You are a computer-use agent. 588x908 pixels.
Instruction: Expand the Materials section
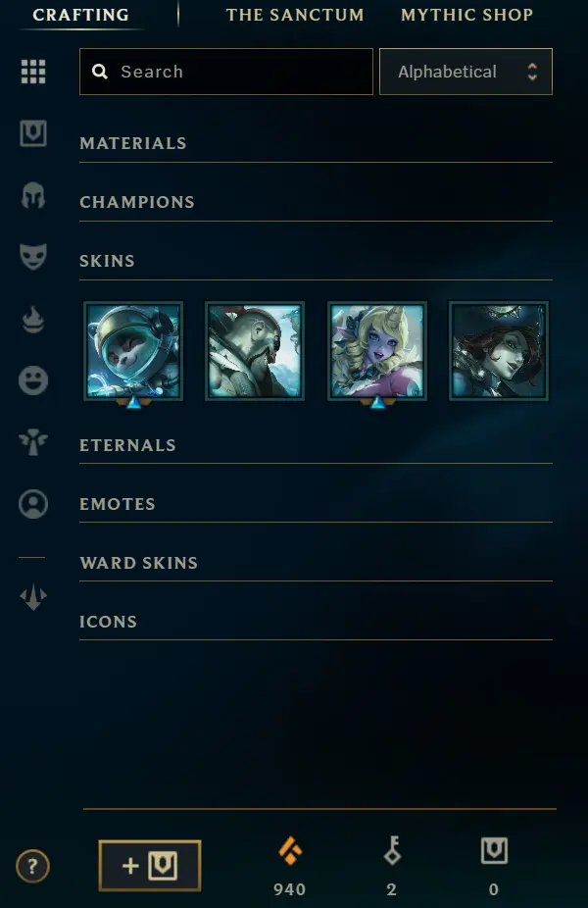tap(316, 143)
